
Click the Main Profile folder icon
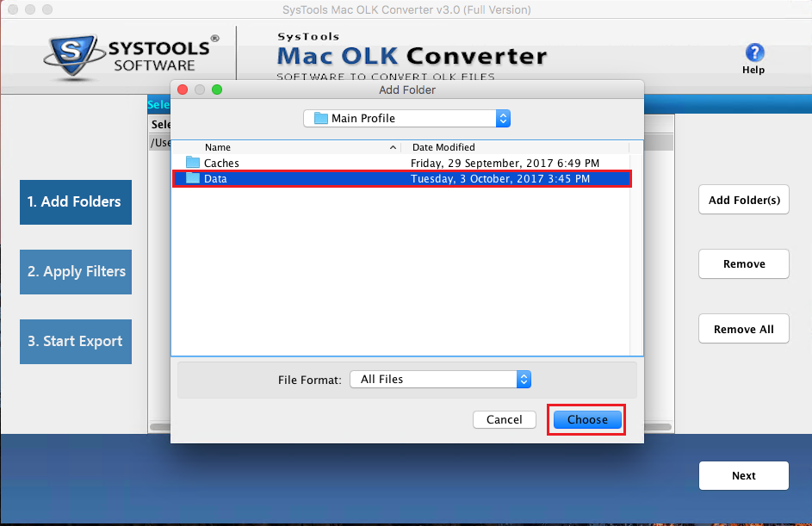coord(321,119)
